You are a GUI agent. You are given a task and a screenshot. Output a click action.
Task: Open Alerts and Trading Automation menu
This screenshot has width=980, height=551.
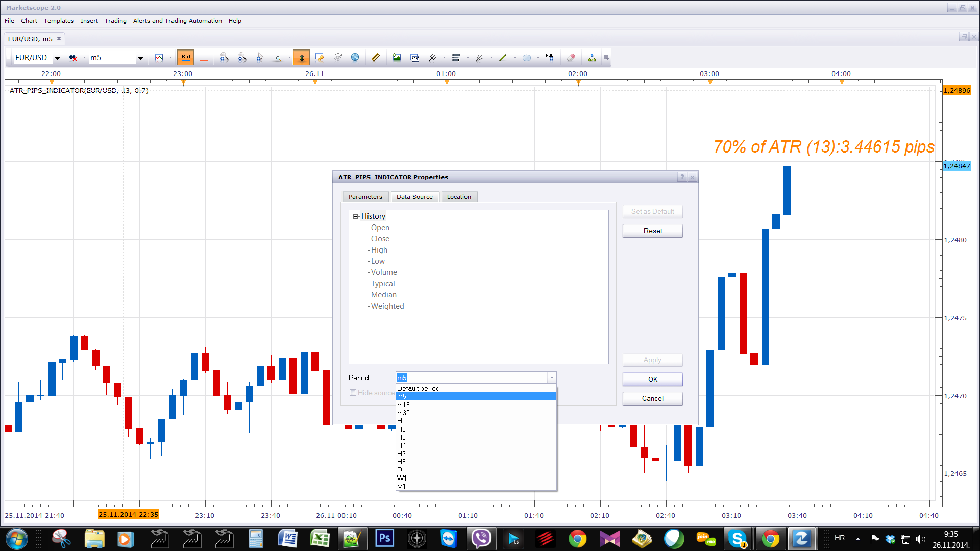pyautogui.click(x=178, y=21)
